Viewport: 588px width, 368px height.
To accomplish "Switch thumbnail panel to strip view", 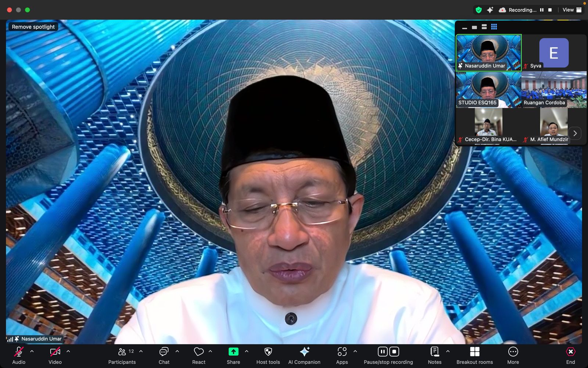I will [484, 27].
